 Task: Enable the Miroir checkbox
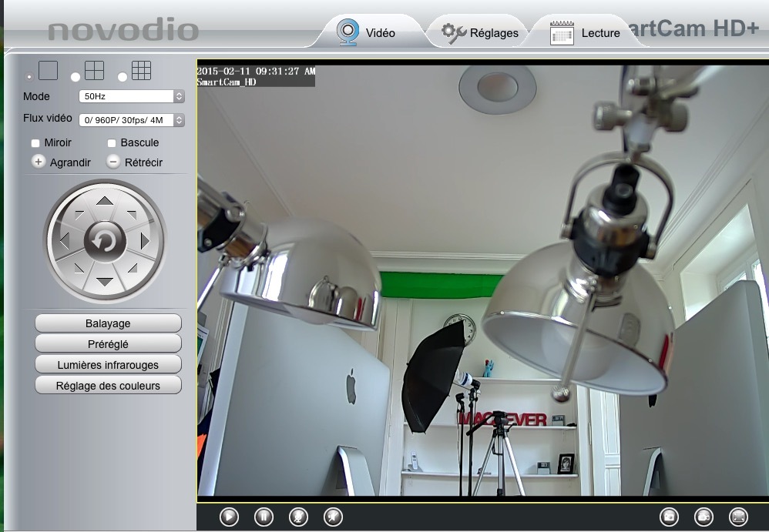tap(35, 143)
